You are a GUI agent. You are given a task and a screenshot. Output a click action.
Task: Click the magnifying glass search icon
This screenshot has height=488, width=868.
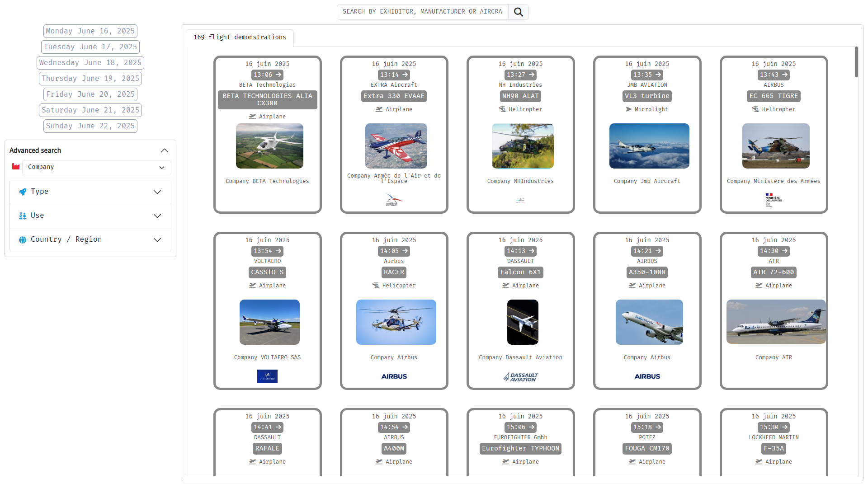(x=518, y=12)
